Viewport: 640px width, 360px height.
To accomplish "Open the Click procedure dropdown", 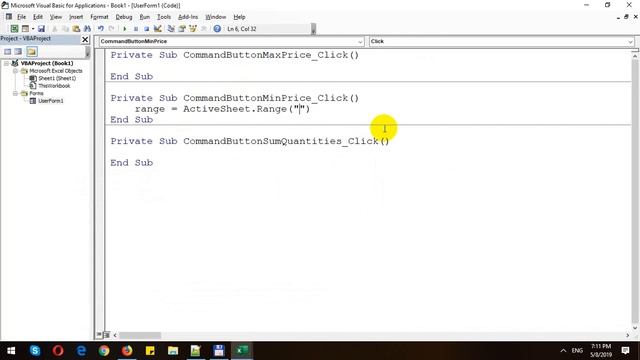I will coord(630,42).
